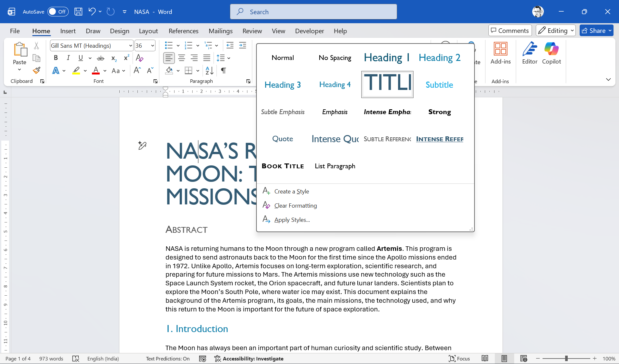Open the Numbering list dropdown arrow
Image resolution: width=619 pixels, height=364 pixels.
(x=197, y=45)
